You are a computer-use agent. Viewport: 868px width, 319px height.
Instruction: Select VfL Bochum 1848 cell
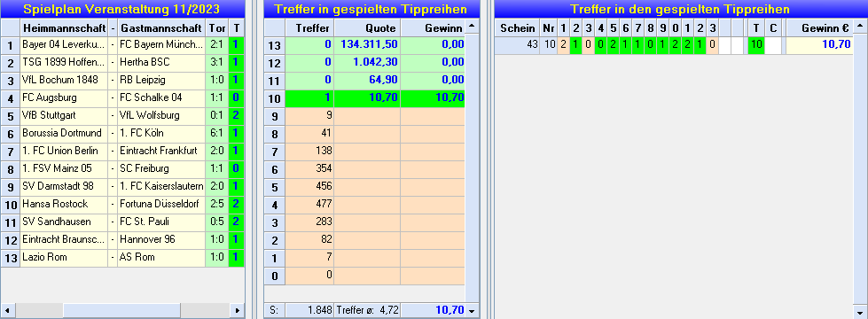[64, 80]
